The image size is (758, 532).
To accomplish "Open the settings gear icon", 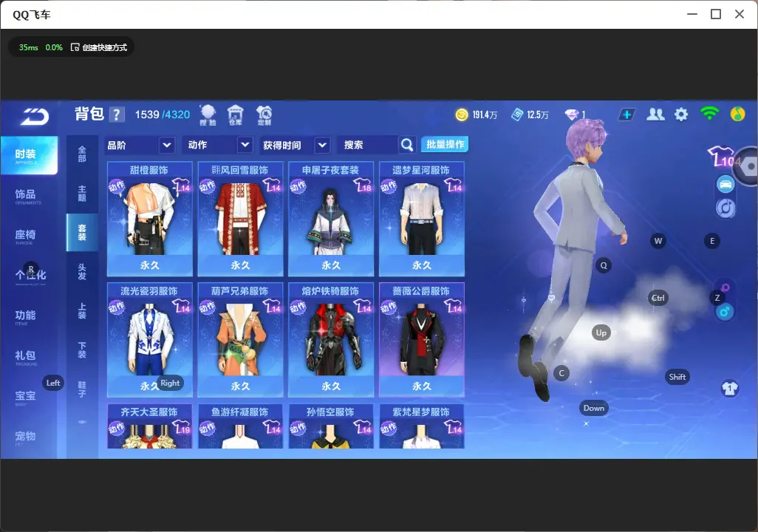I will (681, 115).
